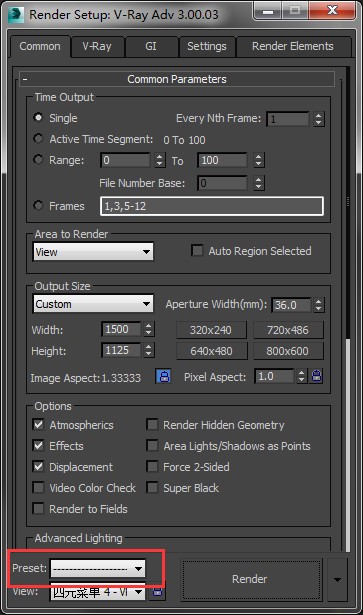Click the Width field showing 1500
This screenshot has height=615, width=363.
tap(122, 329)
